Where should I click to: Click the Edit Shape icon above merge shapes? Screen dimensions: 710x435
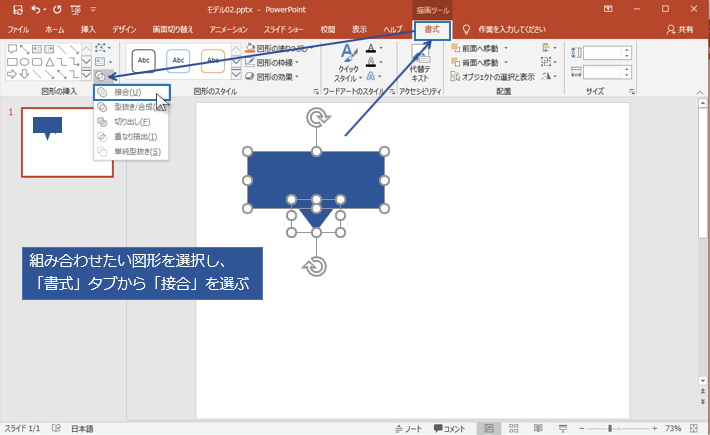pyautogui.click(x=101, y=48)
